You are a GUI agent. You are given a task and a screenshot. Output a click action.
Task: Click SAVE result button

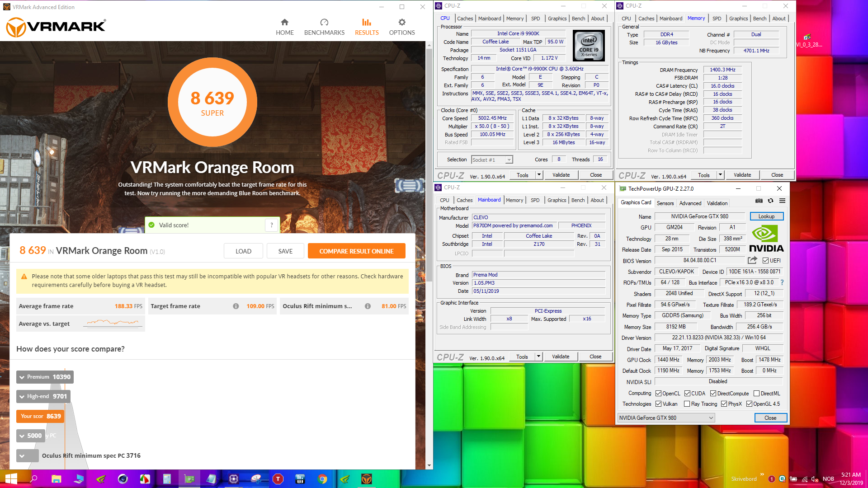pyautogui.click(x=285, y=251)
